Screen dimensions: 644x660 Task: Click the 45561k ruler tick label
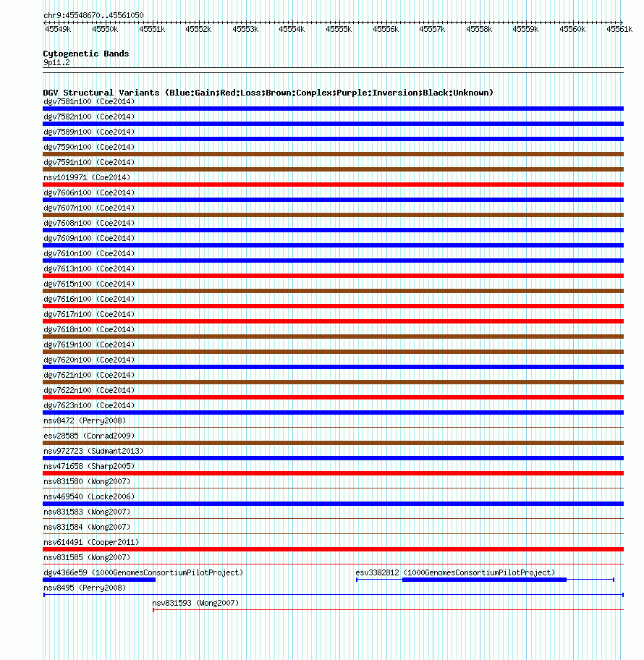pos(619,29)
